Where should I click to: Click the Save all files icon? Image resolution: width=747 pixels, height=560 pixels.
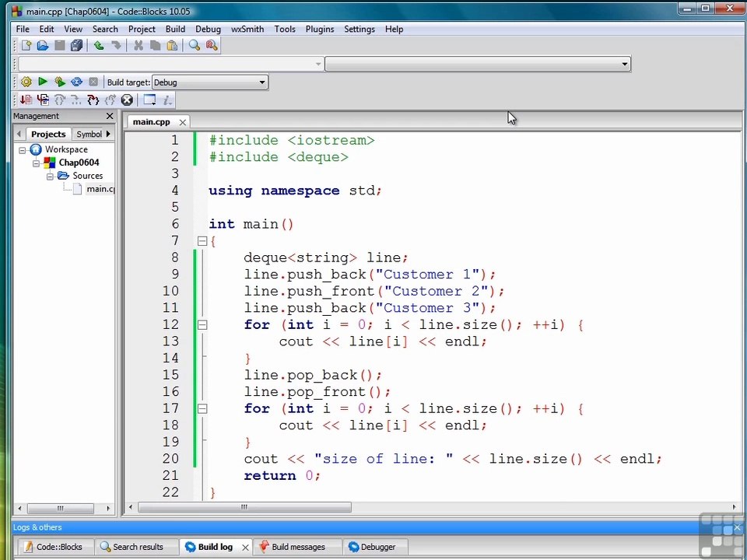77,46
